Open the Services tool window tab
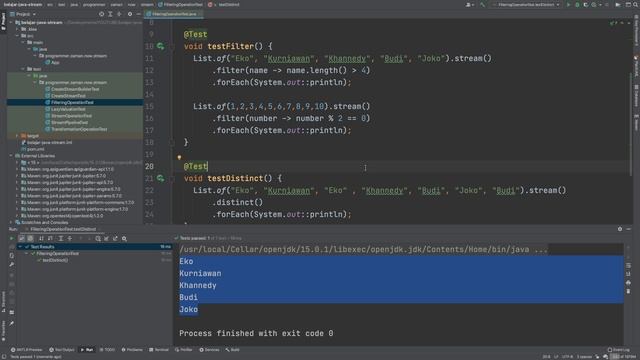 [x=209, y=350]
